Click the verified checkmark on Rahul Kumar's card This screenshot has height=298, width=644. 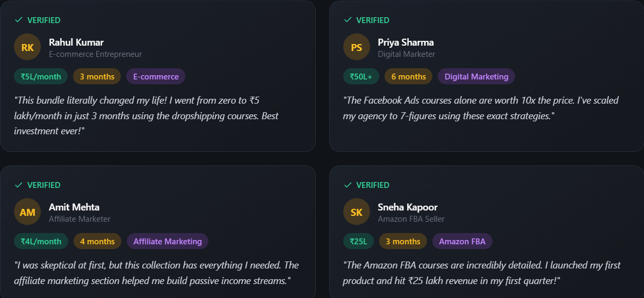click(x=19, y=20)
